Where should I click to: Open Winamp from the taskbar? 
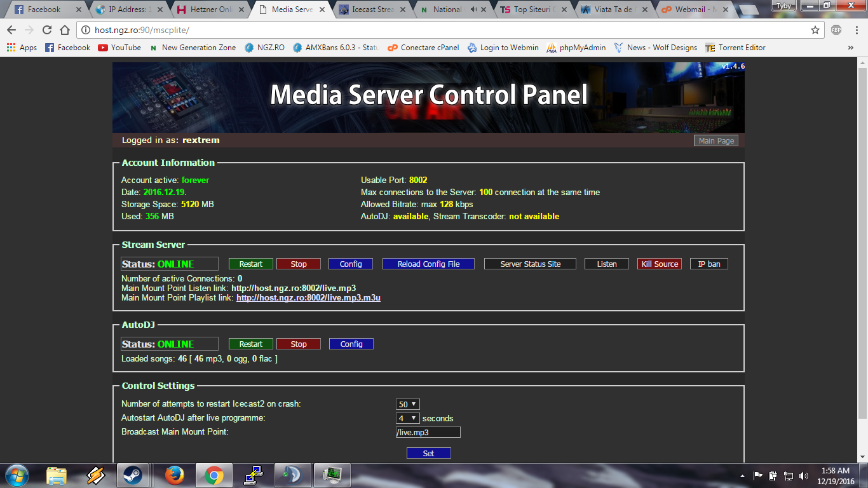[95, 475]
